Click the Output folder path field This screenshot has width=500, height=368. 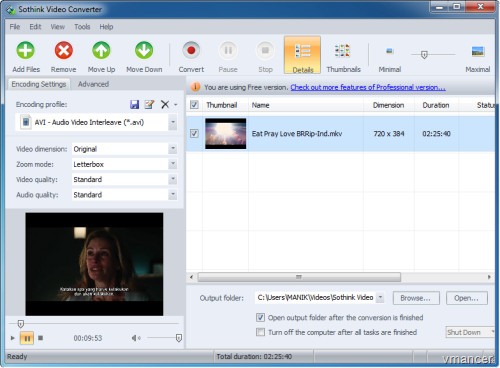(315, 297)
